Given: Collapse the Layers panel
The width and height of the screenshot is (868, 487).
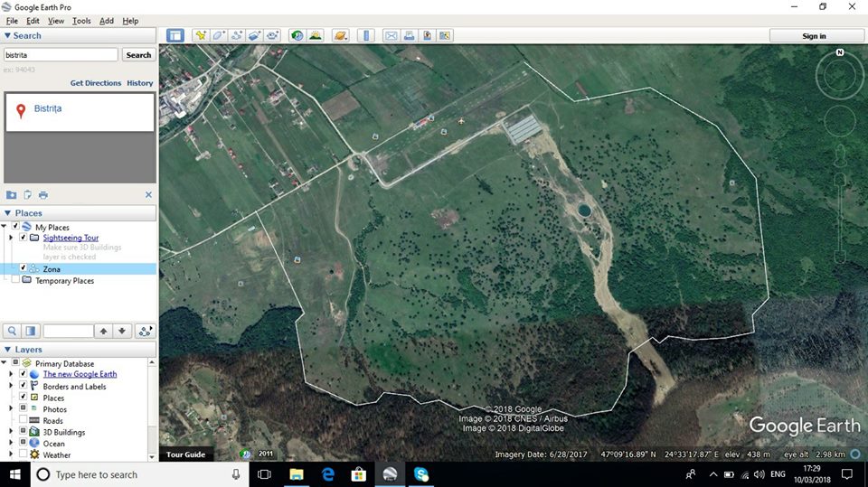Looking at the screenshot, I should coord(8,349).
